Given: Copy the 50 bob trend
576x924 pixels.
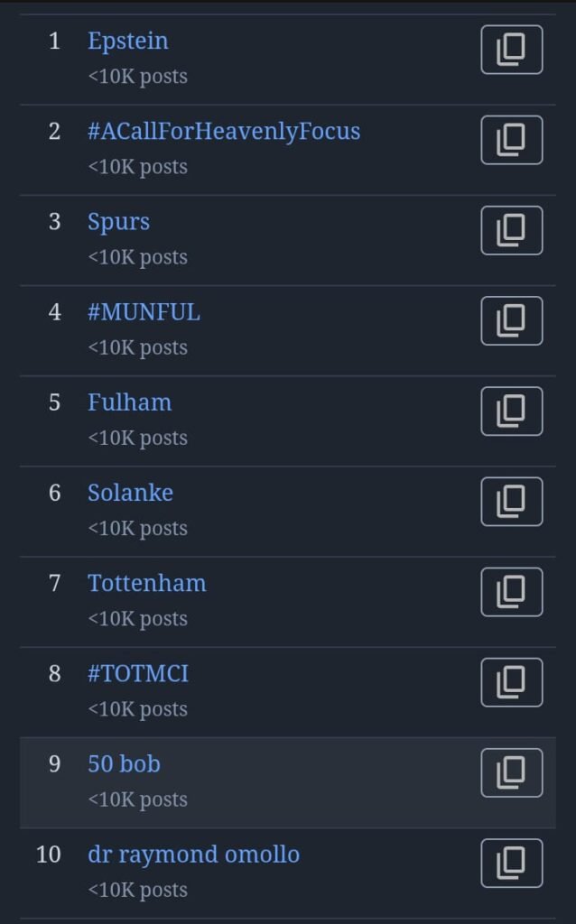Looking at the screenshot, I should (511, 772).
